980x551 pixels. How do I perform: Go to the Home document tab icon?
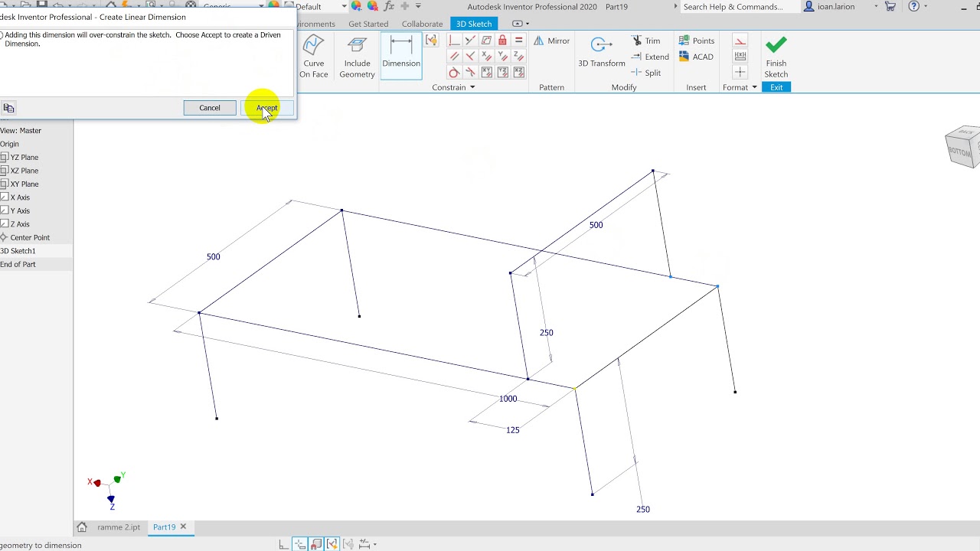coord(82,527)
